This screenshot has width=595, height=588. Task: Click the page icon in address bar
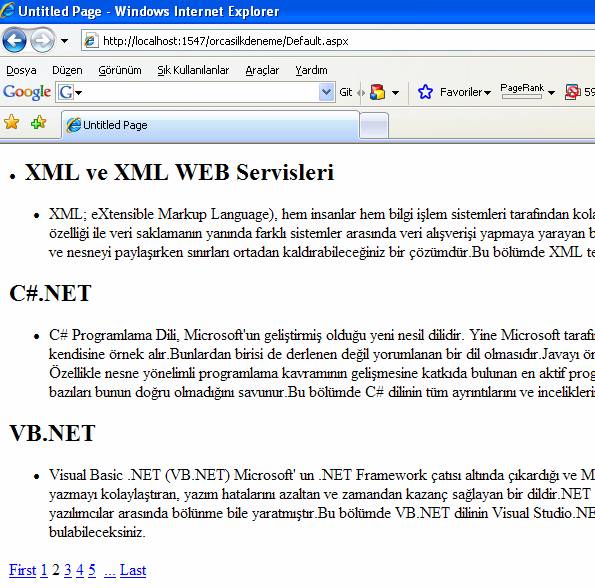coord(91,41)
